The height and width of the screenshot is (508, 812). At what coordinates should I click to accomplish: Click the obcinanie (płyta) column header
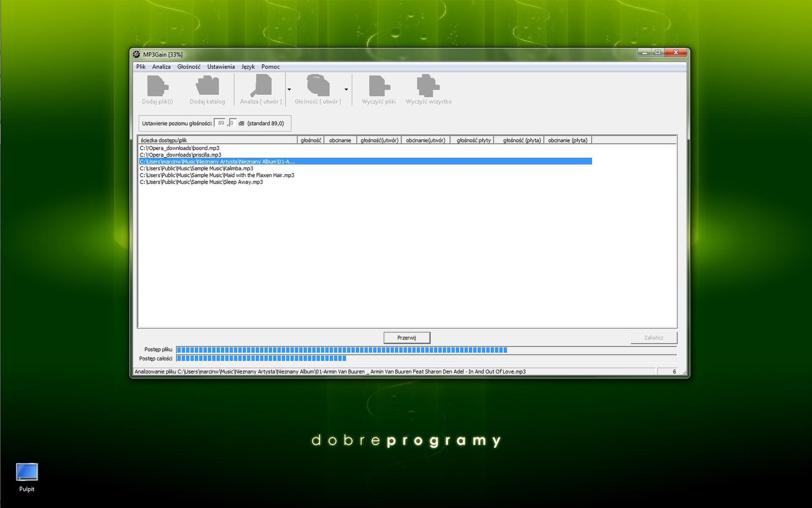(568, 140)
